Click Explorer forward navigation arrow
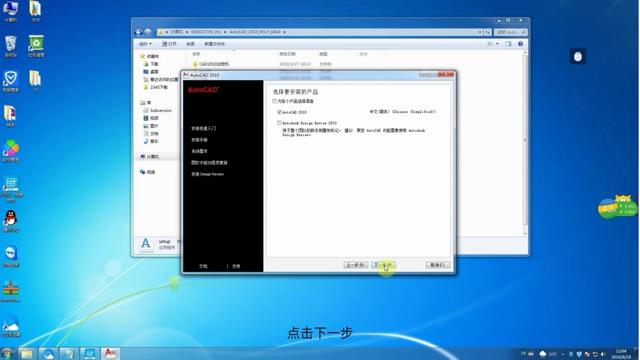The width and height of the screenshot is (640, 360). (x=148, y=32)
